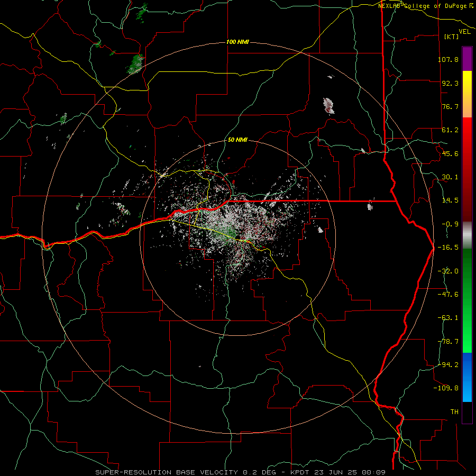Select the -63.1 scale value
Screen dimensions: 476x476
pyautogui.click(x=448, y=318)
